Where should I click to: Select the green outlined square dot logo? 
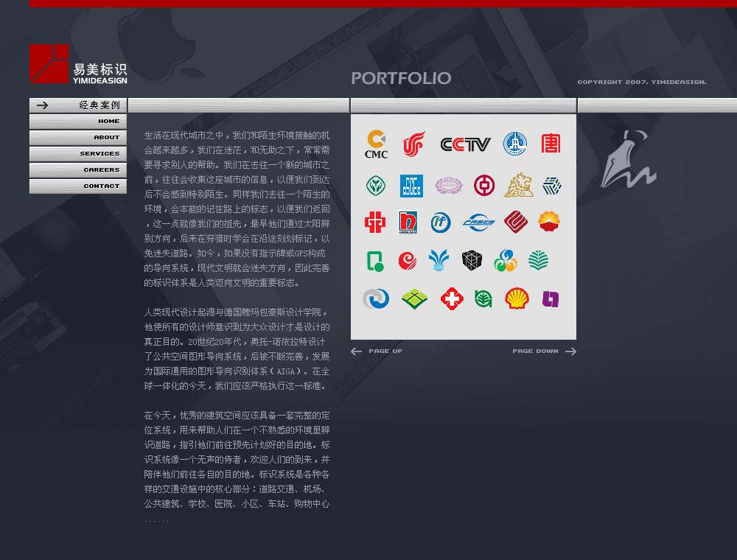pyautogui.click(x=375, y=261)
